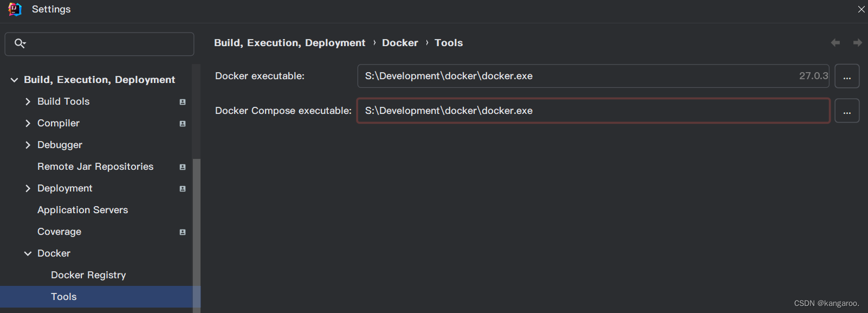Click the search magnifier icon in settings
The height and width of the screenshot is (313, 868).
[20, 43]
